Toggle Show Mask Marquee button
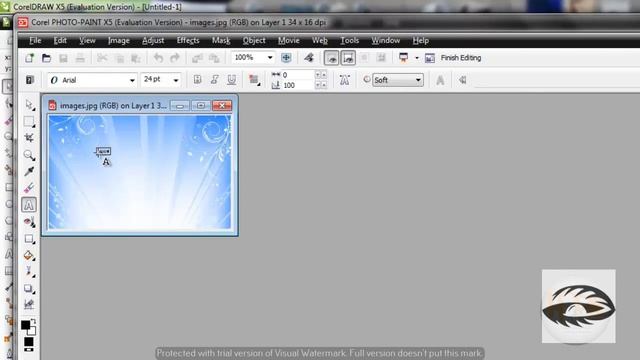640x360 pixels. pyautogui.click(x=331, y=58)
